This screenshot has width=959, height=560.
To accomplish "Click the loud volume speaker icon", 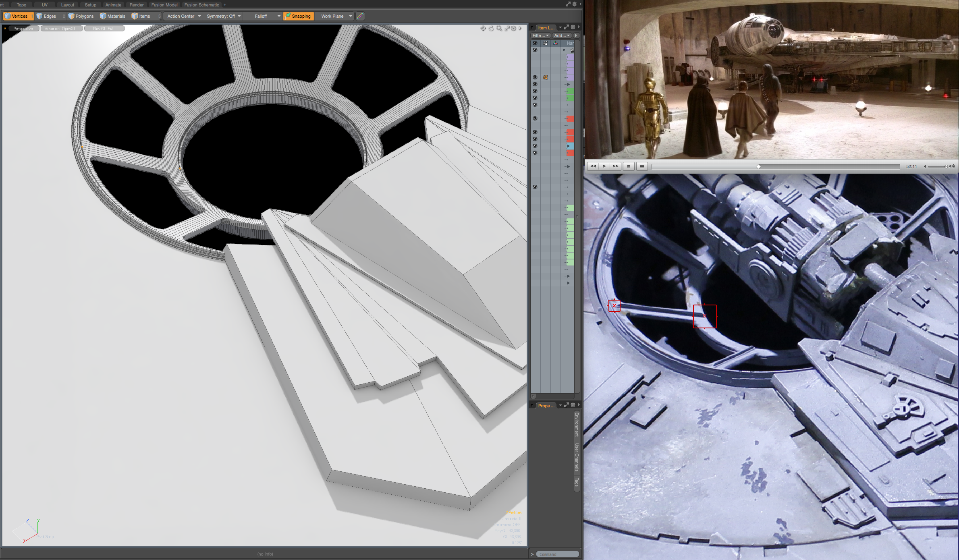I will pyautogui.click(x=952, y=166).
